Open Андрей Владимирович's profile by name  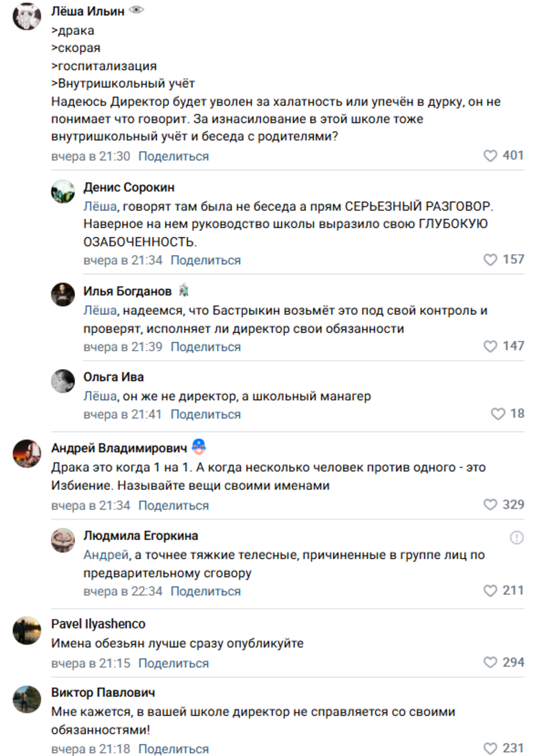click(119, 448)
